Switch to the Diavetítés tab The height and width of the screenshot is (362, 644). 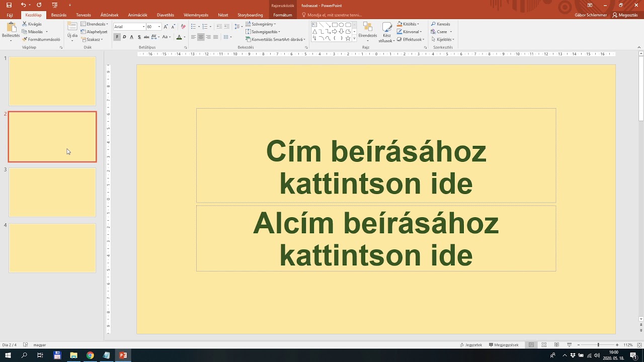[x=166, y=15]
